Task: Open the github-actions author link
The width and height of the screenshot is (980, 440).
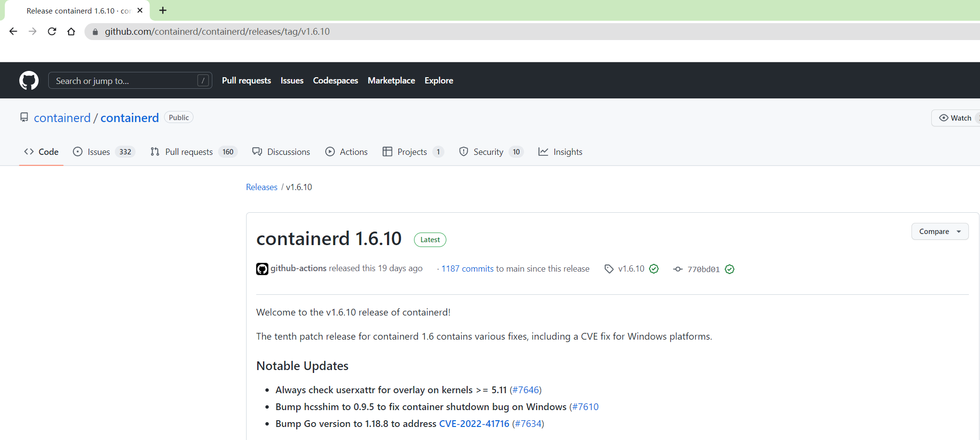Action: (298, 268)
